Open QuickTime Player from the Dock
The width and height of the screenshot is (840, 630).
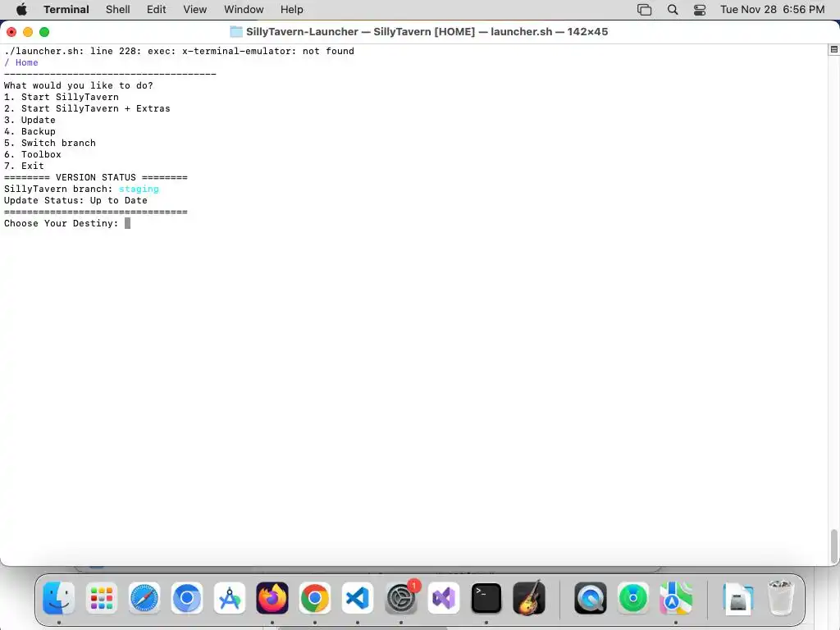[x=591, y=598]
